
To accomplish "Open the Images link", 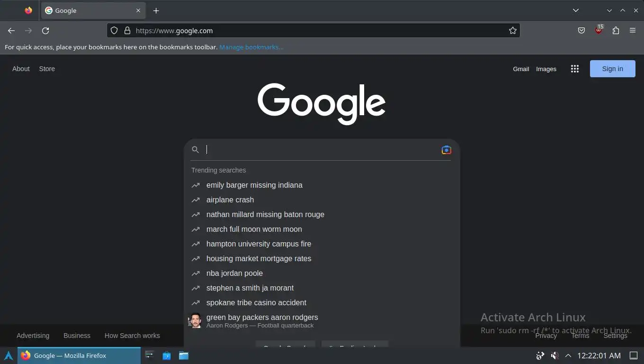I will (x=546, y=69).
